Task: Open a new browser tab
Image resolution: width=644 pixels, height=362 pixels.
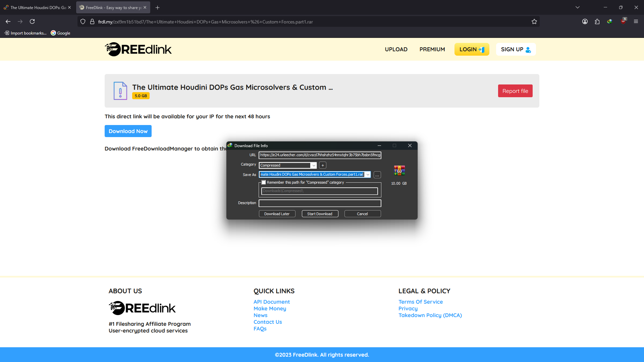Action: (158, 7)
